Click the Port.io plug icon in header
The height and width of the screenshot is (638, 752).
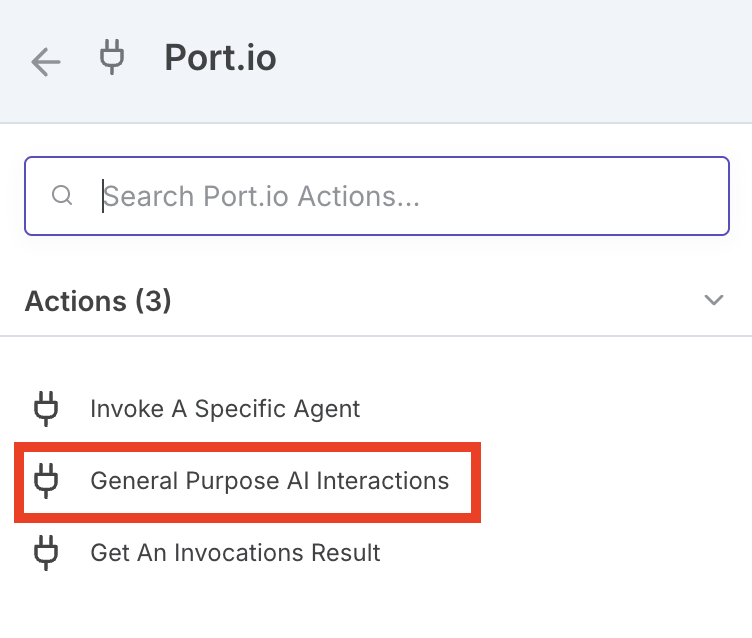pos(112,58)
